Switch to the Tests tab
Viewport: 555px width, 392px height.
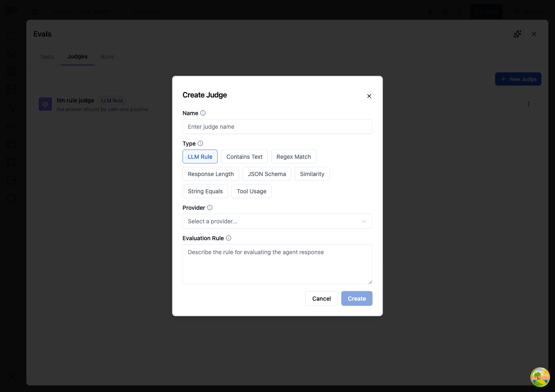(x=46, y=56)
